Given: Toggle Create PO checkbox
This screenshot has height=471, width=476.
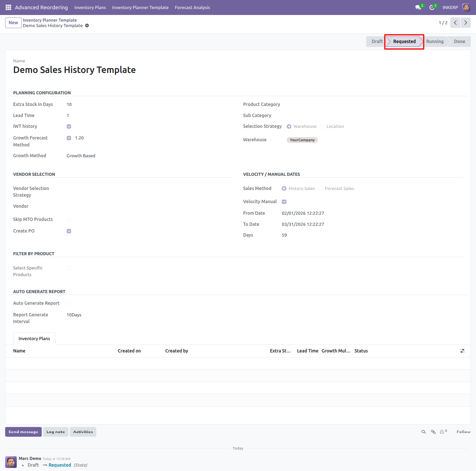Looking at the screenshot, I should (69, 231).
